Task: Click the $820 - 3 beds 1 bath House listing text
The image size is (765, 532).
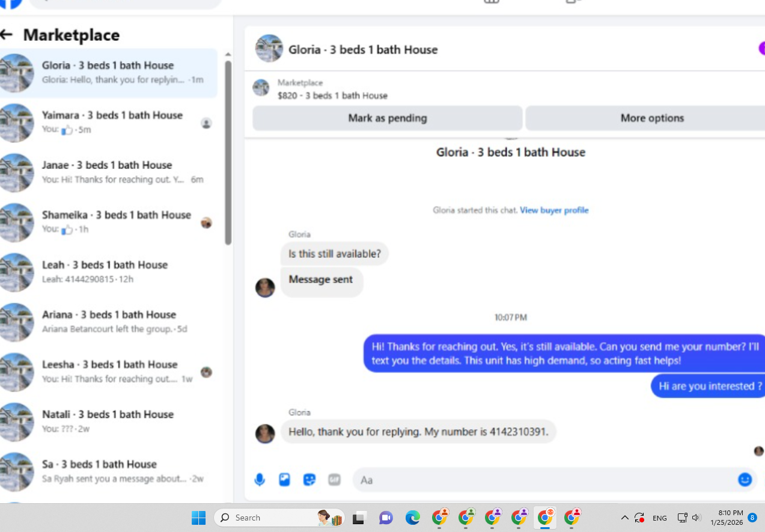Action: point(332,96)
